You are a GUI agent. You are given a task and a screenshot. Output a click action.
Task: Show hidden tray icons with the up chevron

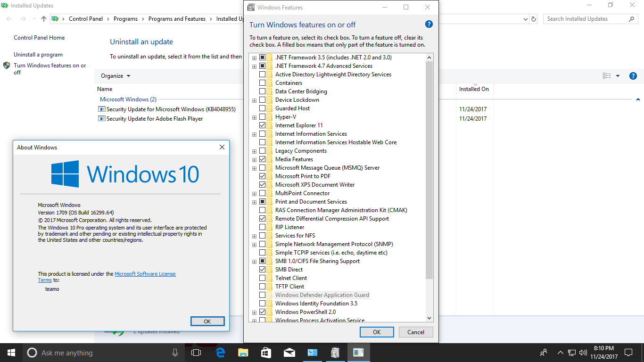pyautogui.click(x=560, y=353)
